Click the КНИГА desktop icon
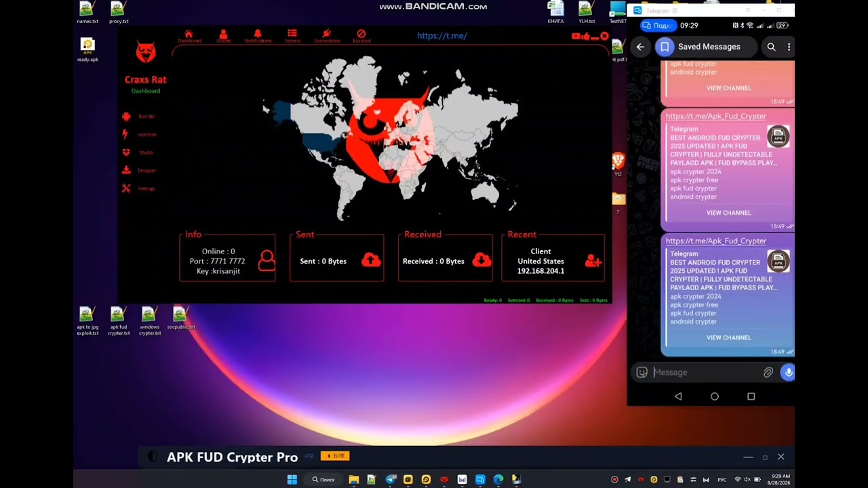The height and width of the screenshot is (488, 868). [555, 13]
